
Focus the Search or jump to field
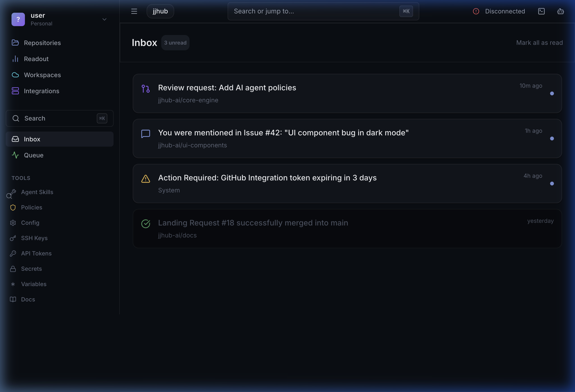coord(314,12)
